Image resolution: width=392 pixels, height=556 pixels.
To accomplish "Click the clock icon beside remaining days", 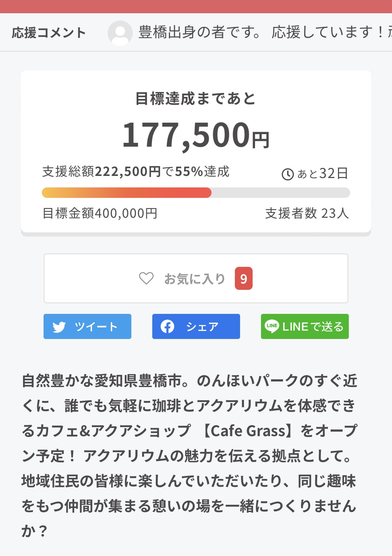I will click(x=287, y=174).
